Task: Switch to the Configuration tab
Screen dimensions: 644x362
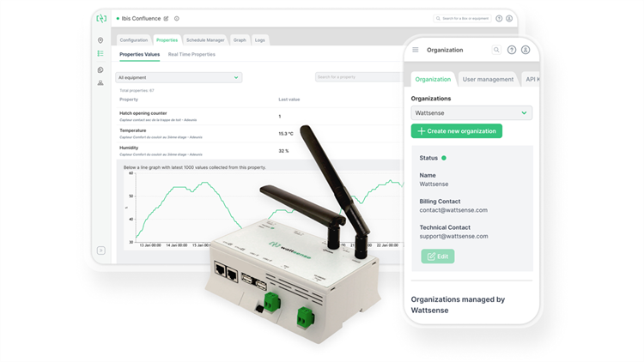Action: point(134,39)
